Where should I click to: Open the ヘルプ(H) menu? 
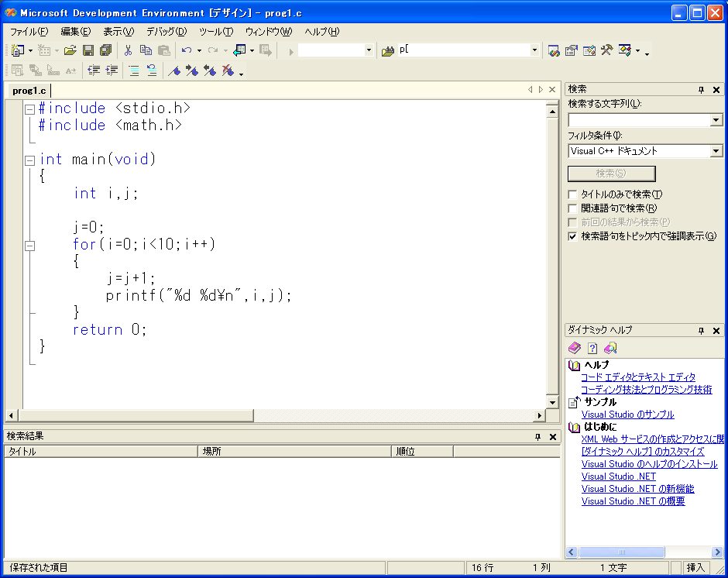coord(321,32)
